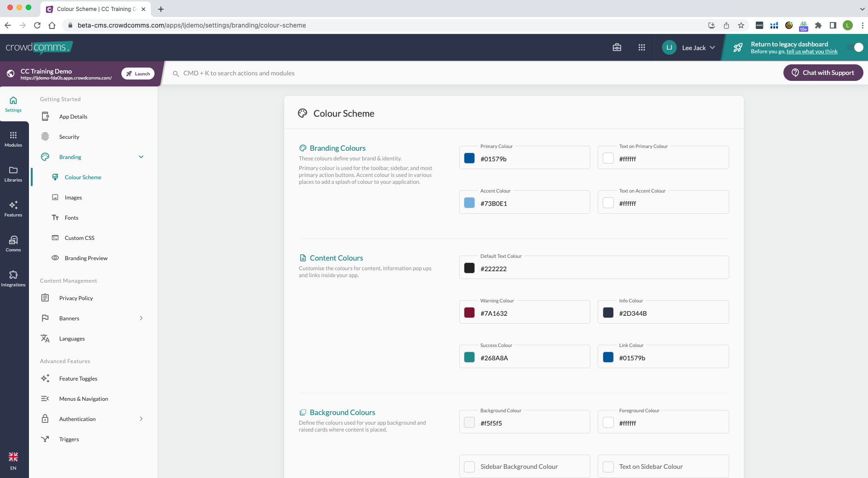Click the apps grid icon in header
Viewport: 868px width, 478px height.
[641, 47]
